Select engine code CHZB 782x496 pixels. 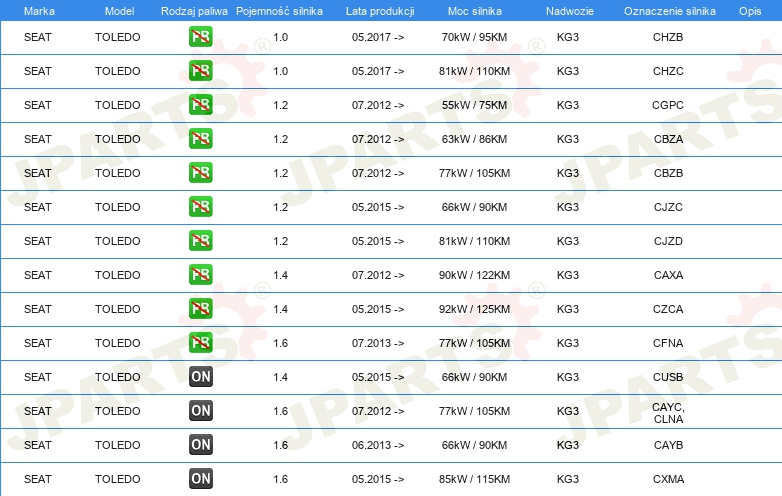pyautogui.click(x=668, y=37)
